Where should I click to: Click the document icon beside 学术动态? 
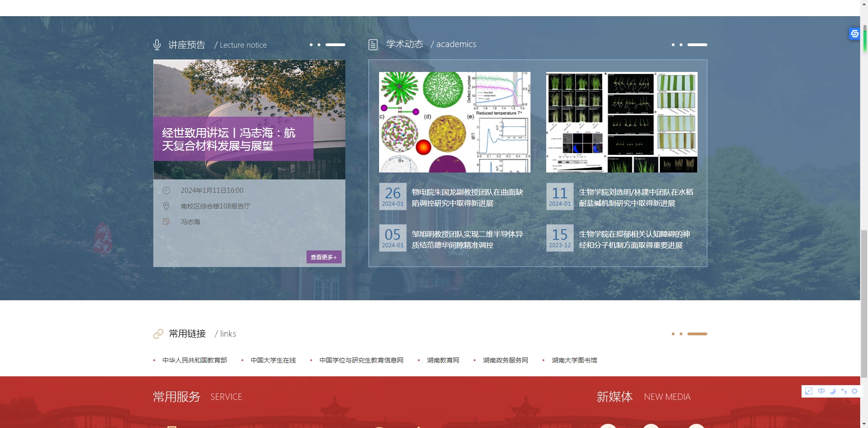pos(373,45)
